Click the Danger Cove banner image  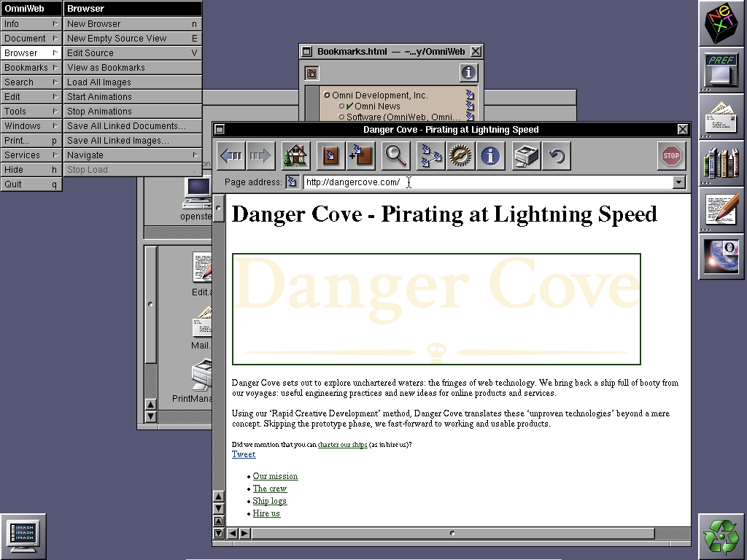click(436, 309)
